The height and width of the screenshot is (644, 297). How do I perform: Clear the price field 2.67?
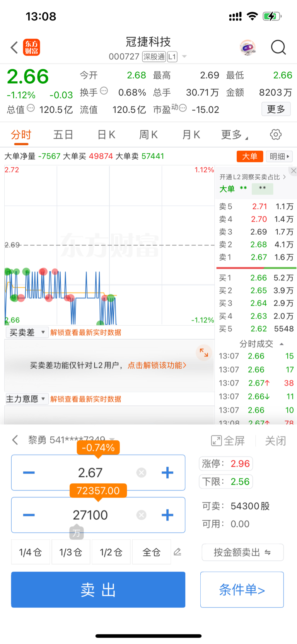tap(142, 472)
